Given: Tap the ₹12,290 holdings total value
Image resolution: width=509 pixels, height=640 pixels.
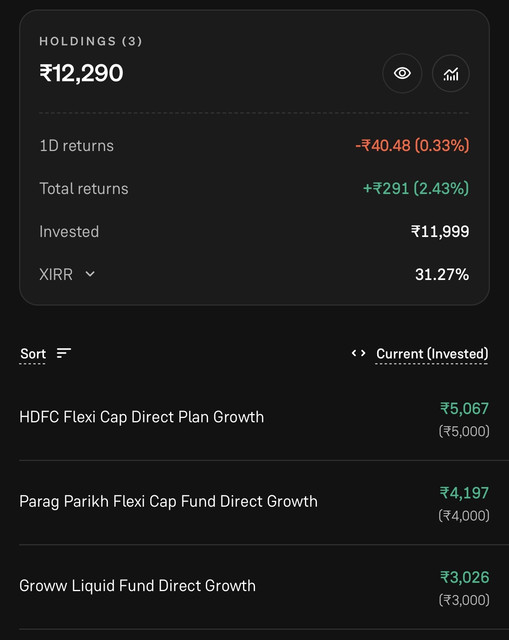Looking at the screenshot, I should click(x=81, y=73).
